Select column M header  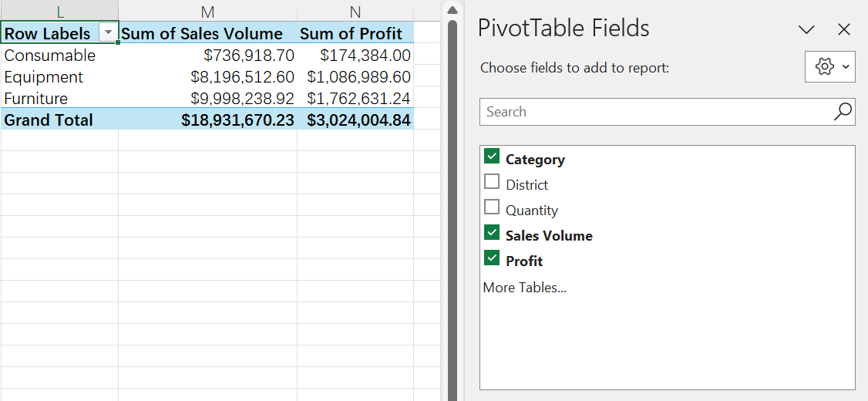coord(207,11)
